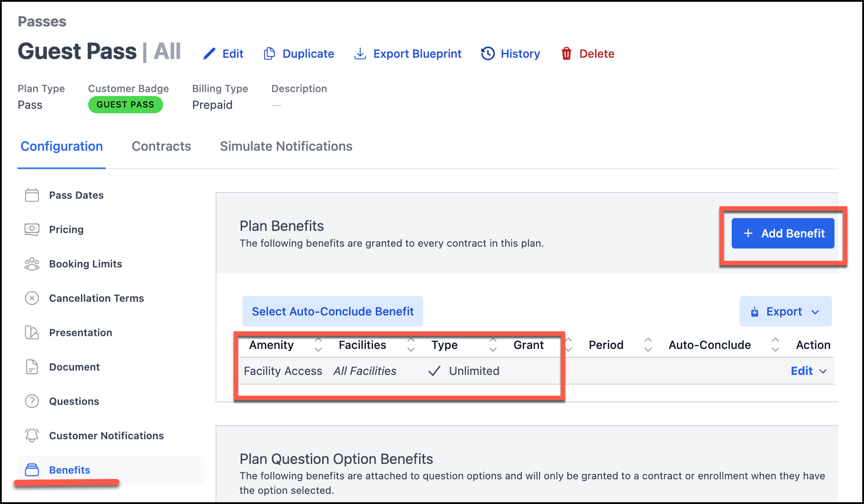
Task: Click the Duplicate pages icon
Action: [x=269, y=54]
